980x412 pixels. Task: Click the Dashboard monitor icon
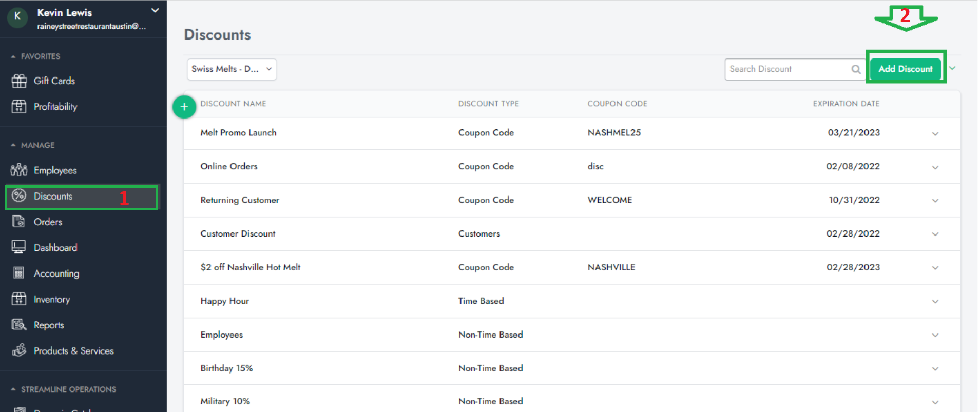19,247
